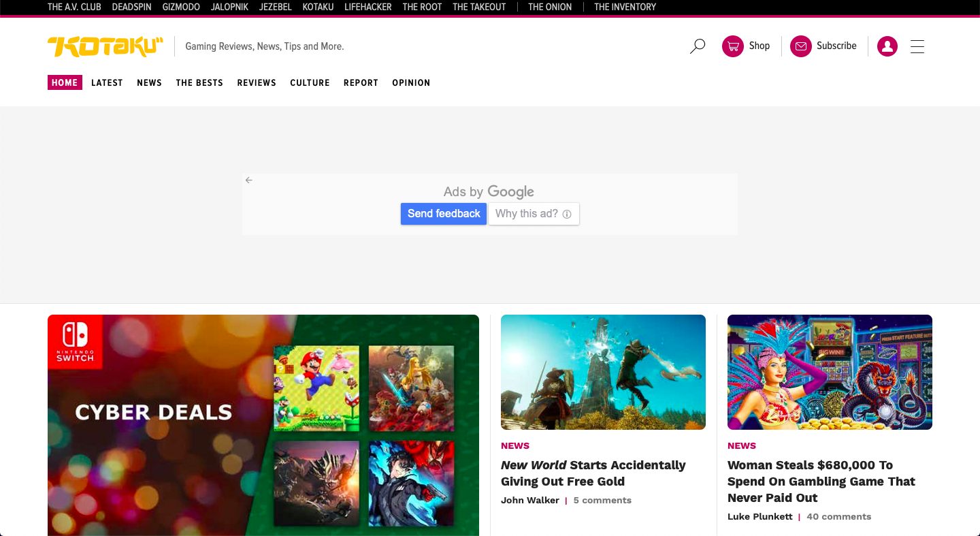Image resolution: width=980 pixels, height=536 pixels.
Task: Open the NEWS section tab
Action: pyautogui.click(x=149, y=82)
